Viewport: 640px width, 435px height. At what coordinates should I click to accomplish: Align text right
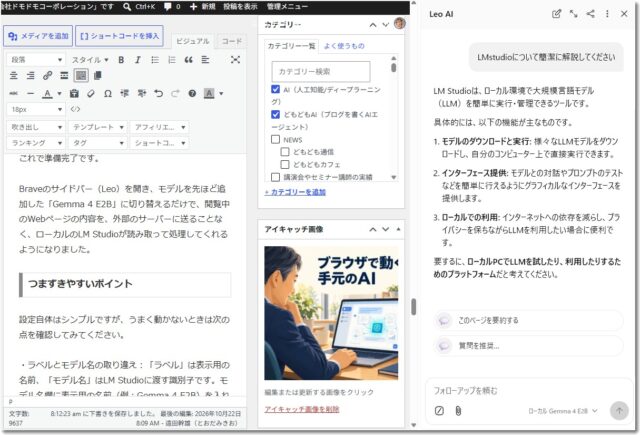coord(31,75)
